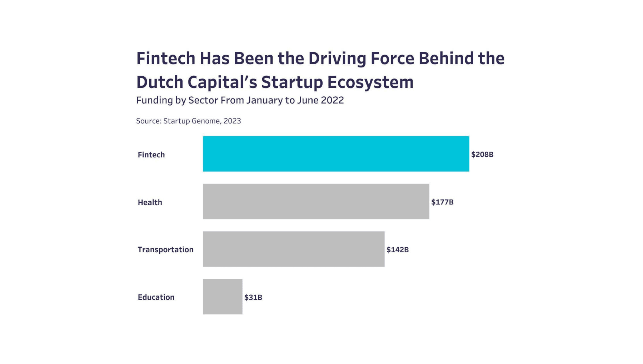
Task: Click the cyan Fintech bar
Action: (336, 154)
